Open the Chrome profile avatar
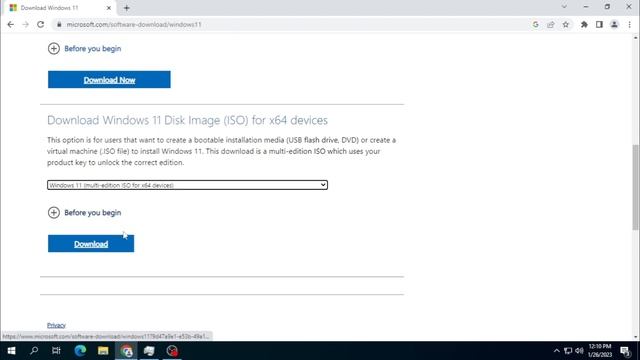 614,24
